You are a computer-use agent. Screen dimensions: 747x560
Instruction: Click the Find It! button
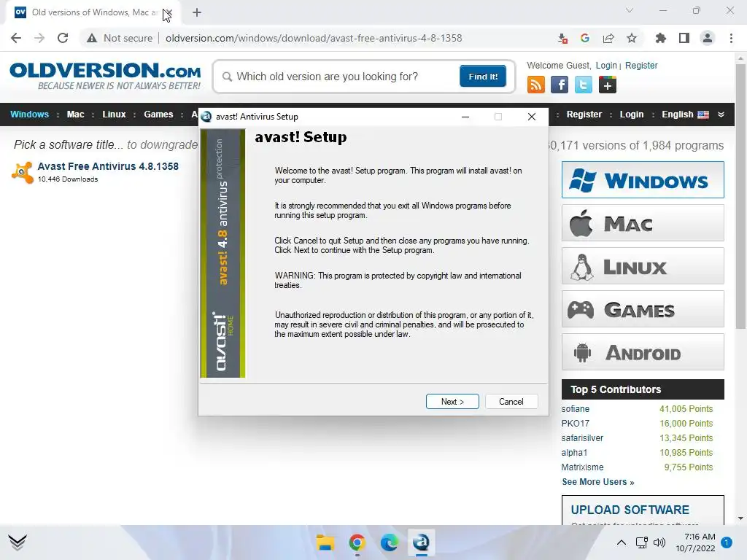483,77
